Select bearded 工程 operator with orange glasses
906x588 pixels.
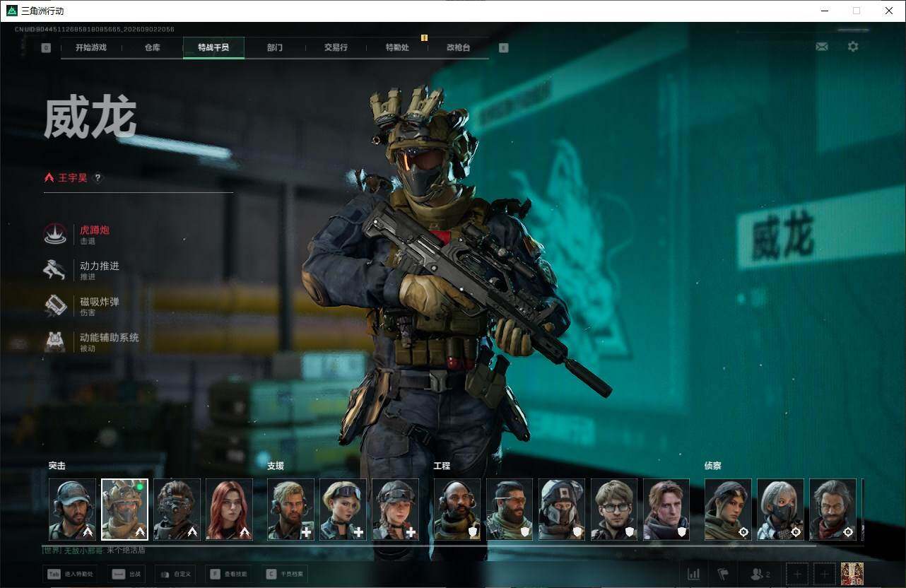point(510,510)
